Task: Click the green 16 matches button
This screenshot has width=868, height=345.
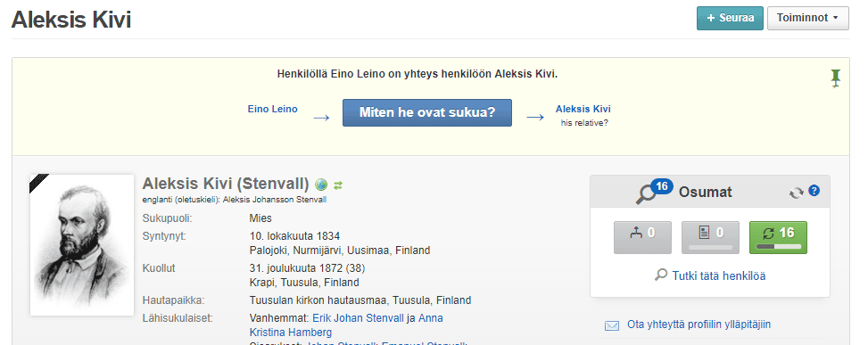Action: click(778, 237)
